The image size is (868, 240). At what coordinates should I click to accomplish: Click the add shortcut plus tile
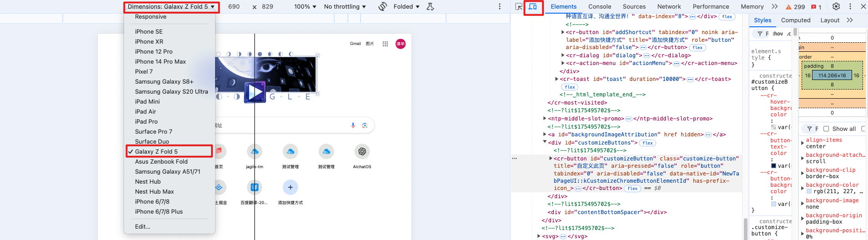291,192
